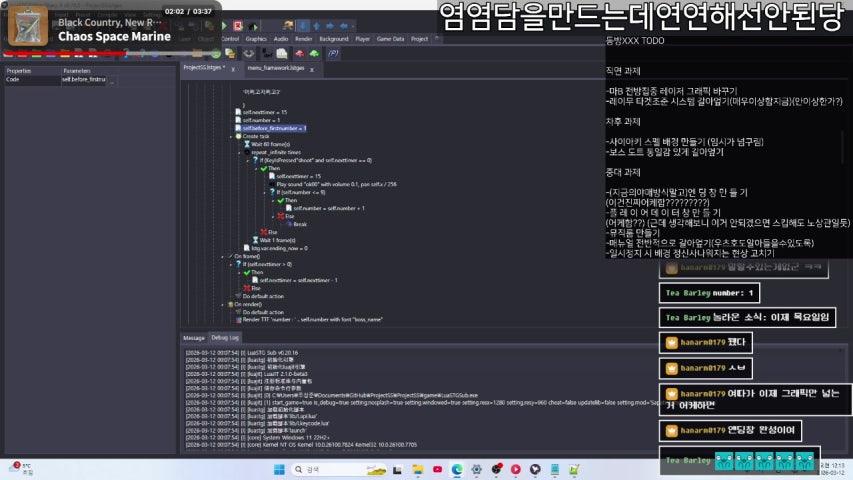
Task: Click the black play-from-node toolbar icon
Action: tap(252, 26)
